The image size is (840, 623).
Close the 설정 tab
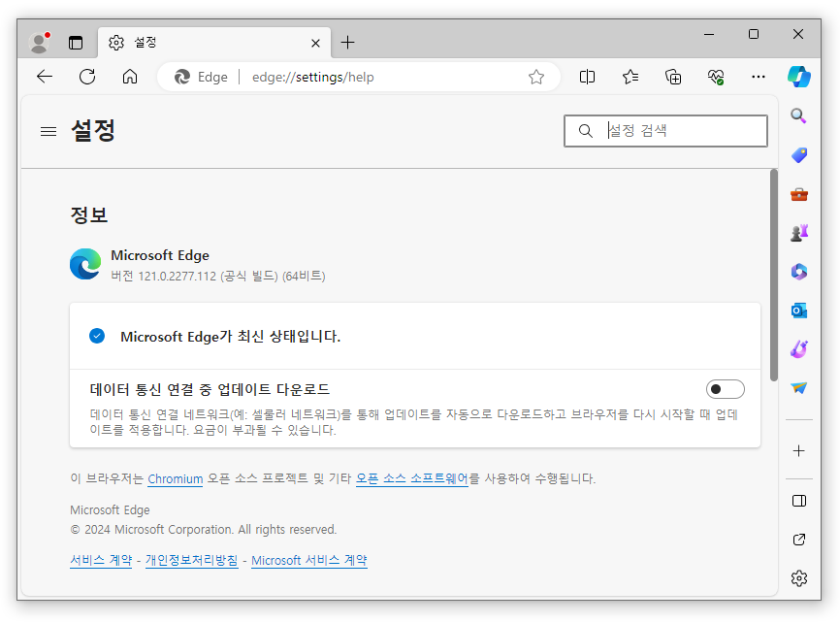pos(315,43)
